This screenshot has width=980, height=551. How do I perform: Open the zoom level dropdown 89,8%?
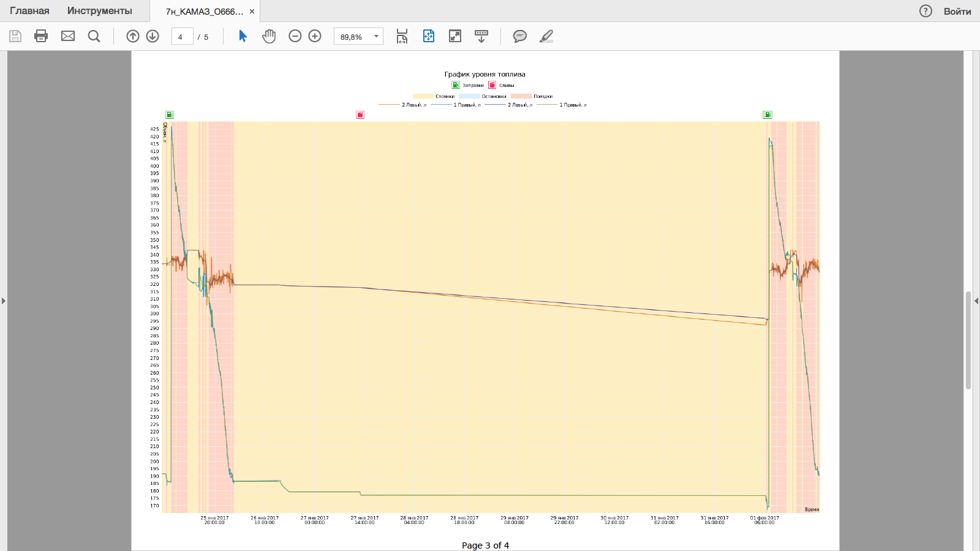pyautogui.click(x=376, y=37)
